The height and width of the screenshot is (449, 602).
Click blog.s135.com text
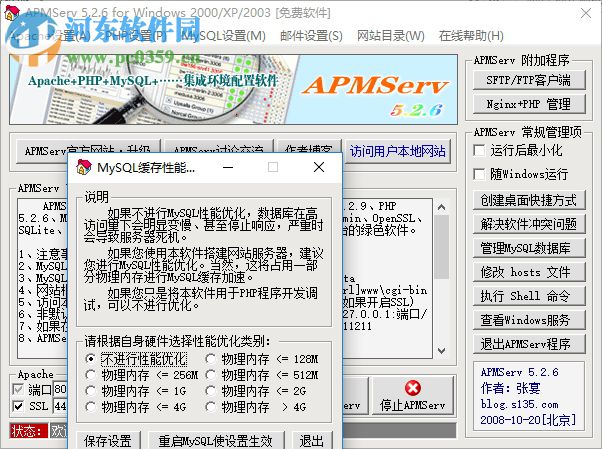pos(519,404)
